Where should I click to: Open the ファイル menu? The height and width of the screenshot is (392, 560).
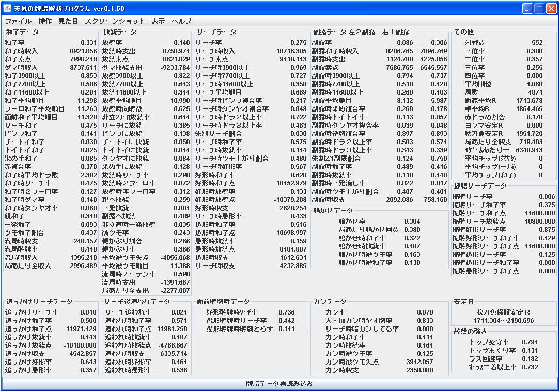pos(18,21)
